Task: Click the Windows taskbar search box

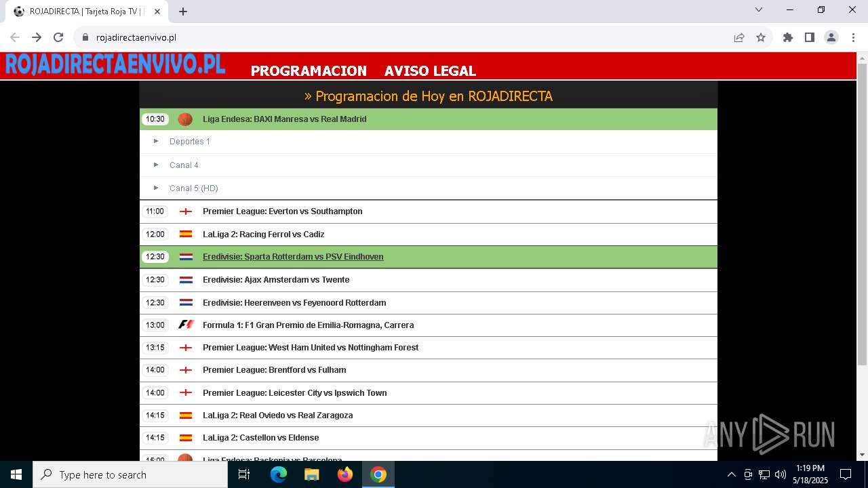Action: (x=130, y=474)
